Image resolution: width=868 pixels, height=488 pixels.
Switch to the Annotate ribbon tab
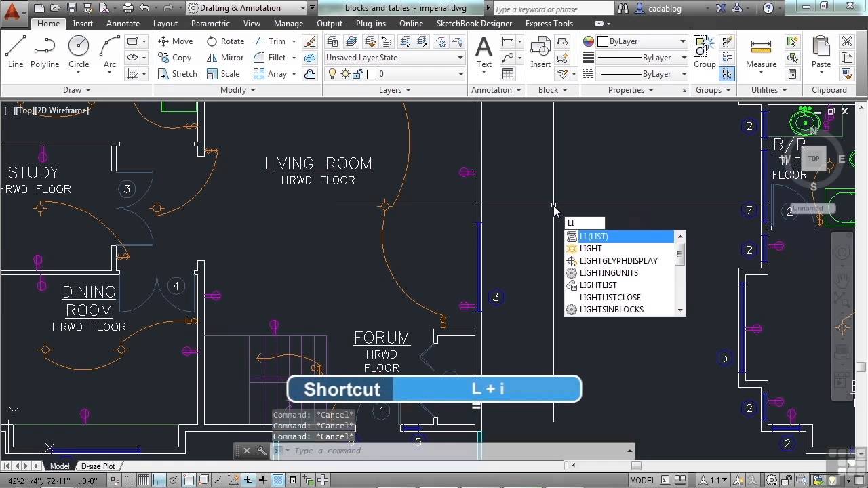point(123,24)
